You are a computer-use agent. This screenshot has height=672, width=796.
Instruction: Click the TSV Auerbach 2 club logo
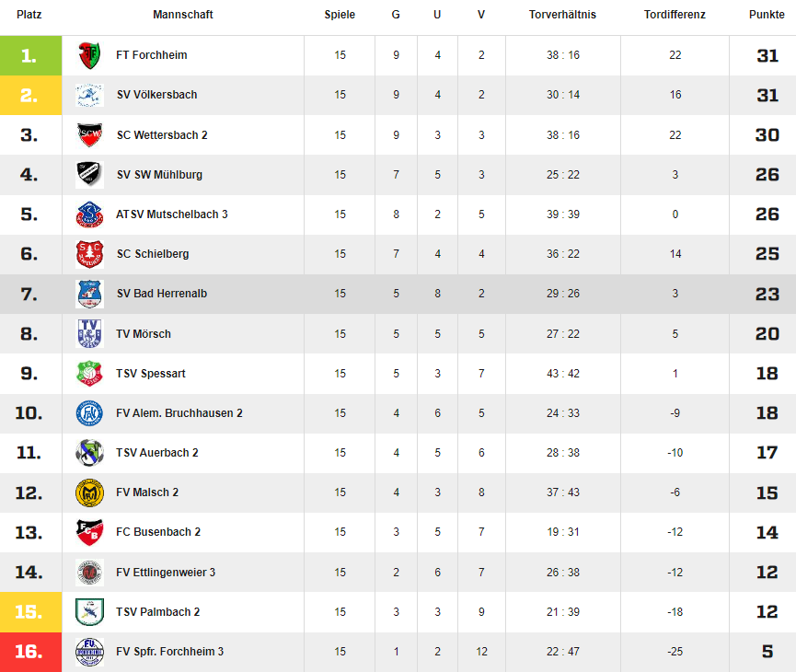pyautogui.click(x=89, y=453)
